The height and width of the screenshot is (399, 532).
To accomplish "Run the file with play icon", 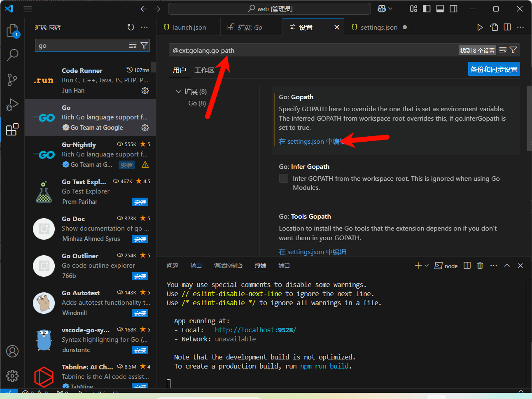I will [480, 27].
